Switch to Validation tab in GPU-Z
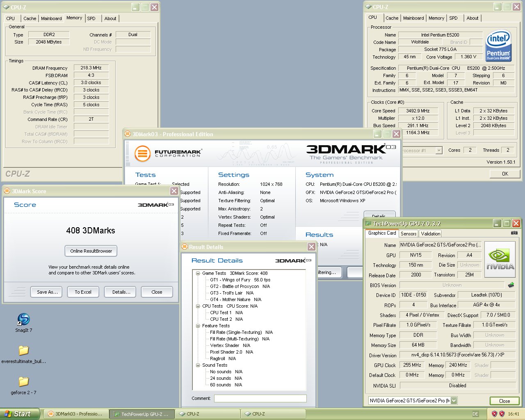This screenshot has width=525, height=420. pyautogui.click(x=431, y=233)
